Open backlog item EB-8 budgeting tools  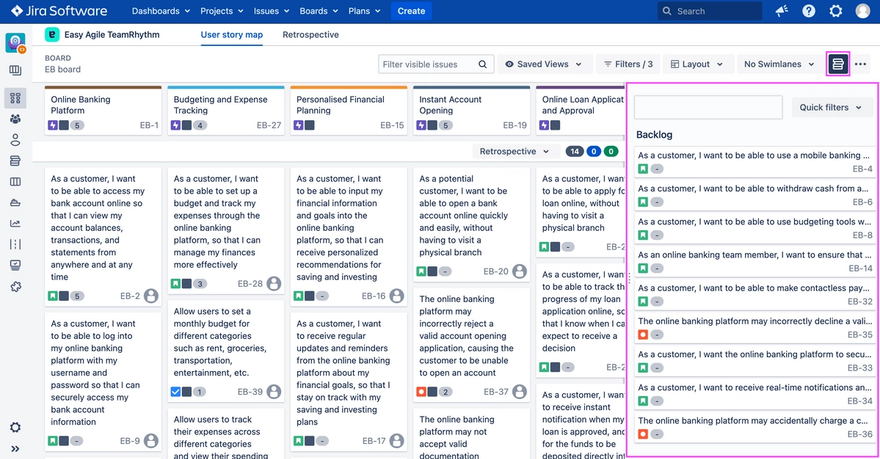click(755, 228)
